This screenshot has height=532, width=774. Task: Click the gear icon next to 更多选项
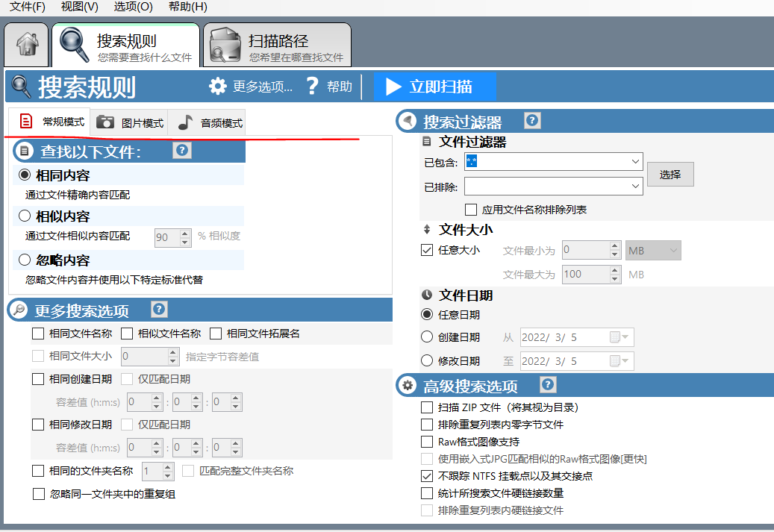coord(217,86)
